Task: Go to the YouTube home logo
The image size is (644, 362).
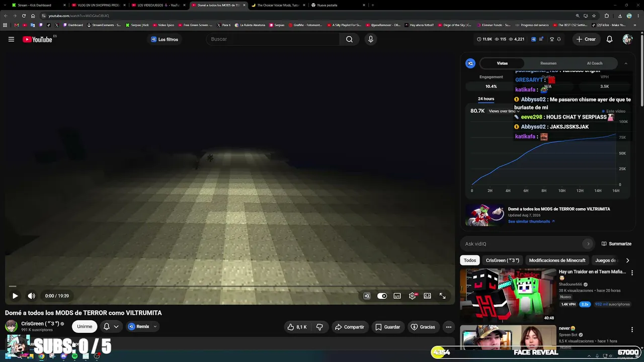Action: (x=37, y=39)
